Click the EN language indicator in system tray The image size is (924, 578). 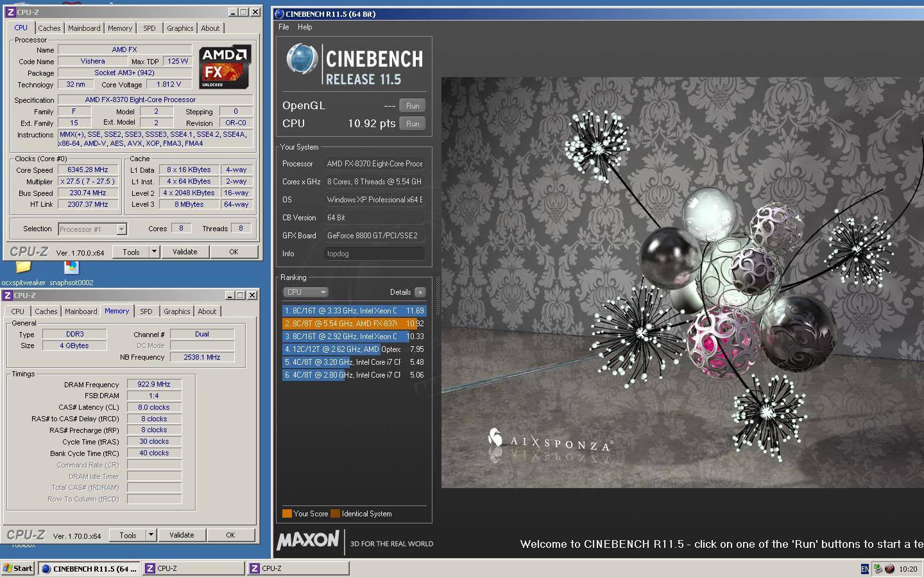point(865,569)
